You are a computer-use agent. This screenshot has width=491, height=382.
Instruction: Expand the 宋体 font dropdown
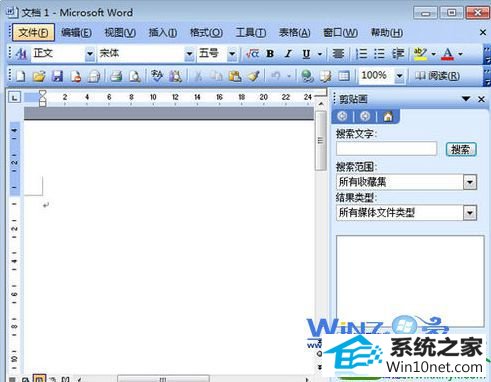(x=189, y=54)
